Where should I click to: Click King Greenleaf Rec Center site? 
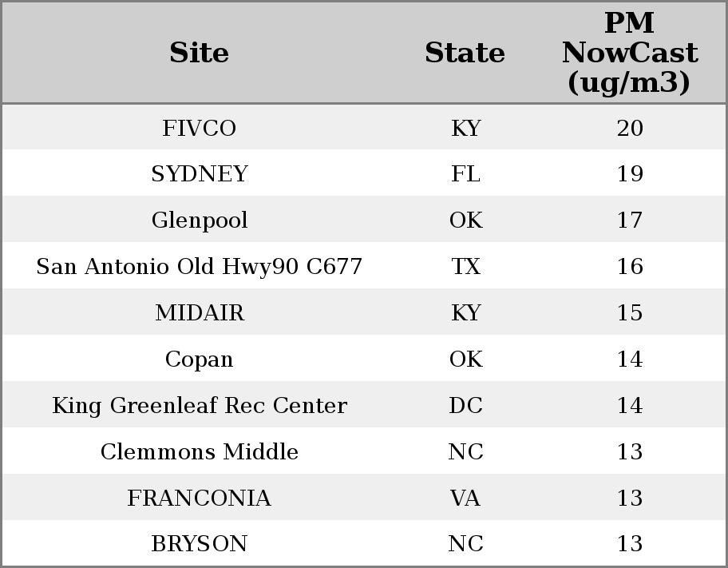[200, 406]
